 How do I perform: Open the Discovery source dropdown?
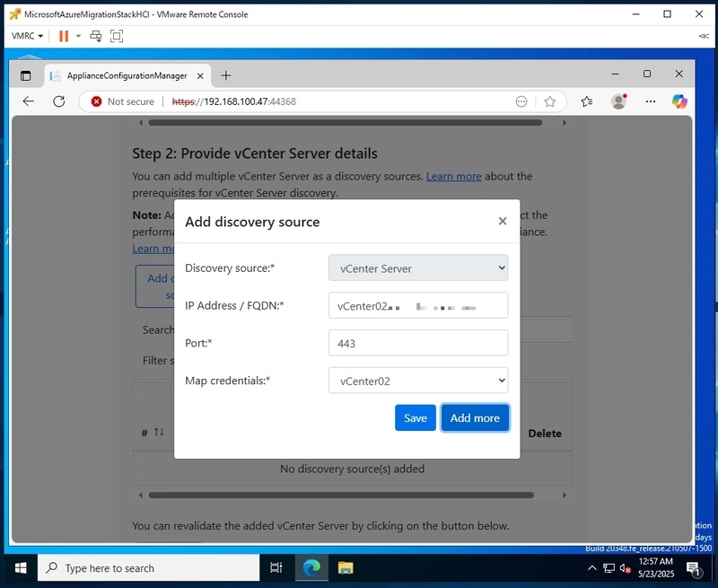click(418, 268)
